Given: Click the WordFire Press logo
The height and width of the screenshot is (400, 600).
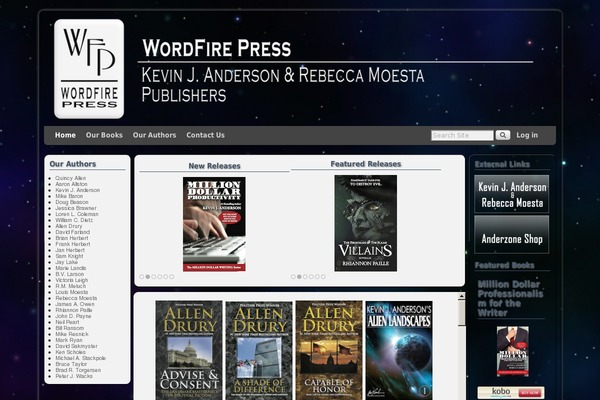Looking at the screenshot, I should (x=89, y=69).
